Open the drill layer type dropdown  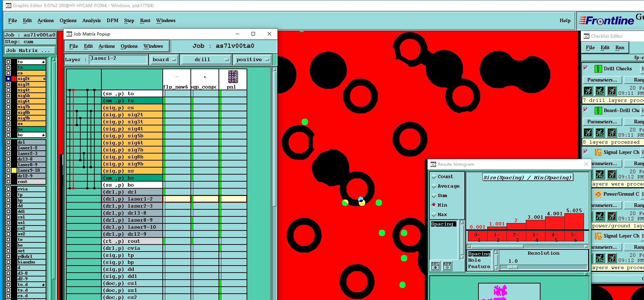tap(206, 60)
